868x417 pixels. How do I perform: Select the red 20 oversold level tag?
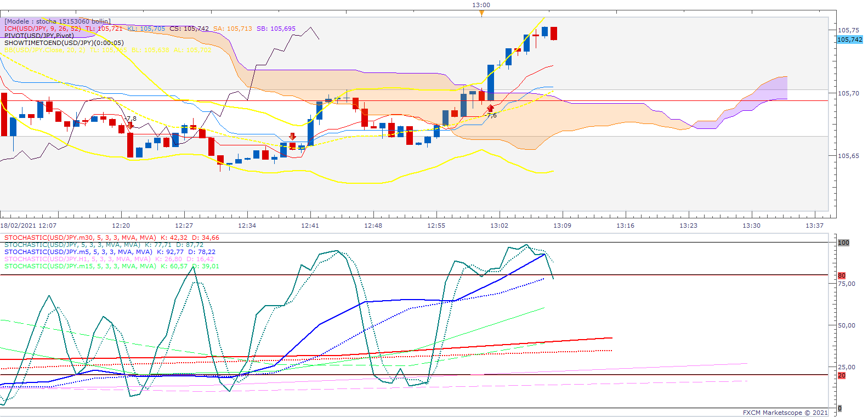coord(842,375)
